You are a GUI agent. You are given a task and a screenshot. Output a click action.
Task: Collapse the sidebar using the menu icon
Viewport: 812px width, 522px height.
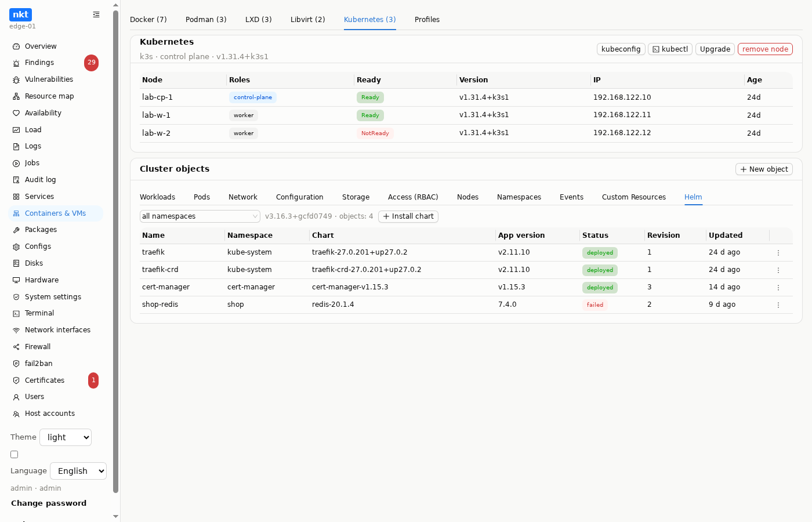(x=96, y=14)
